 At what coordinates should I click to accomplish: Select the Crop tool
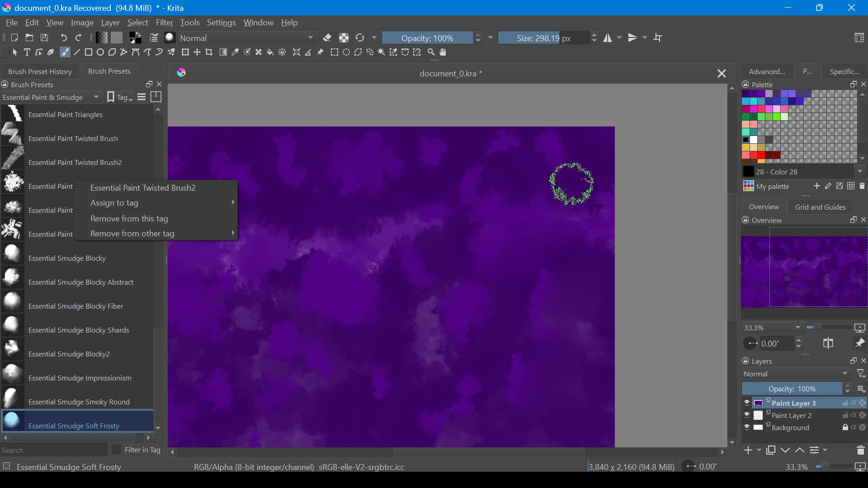tap(209, 52)
